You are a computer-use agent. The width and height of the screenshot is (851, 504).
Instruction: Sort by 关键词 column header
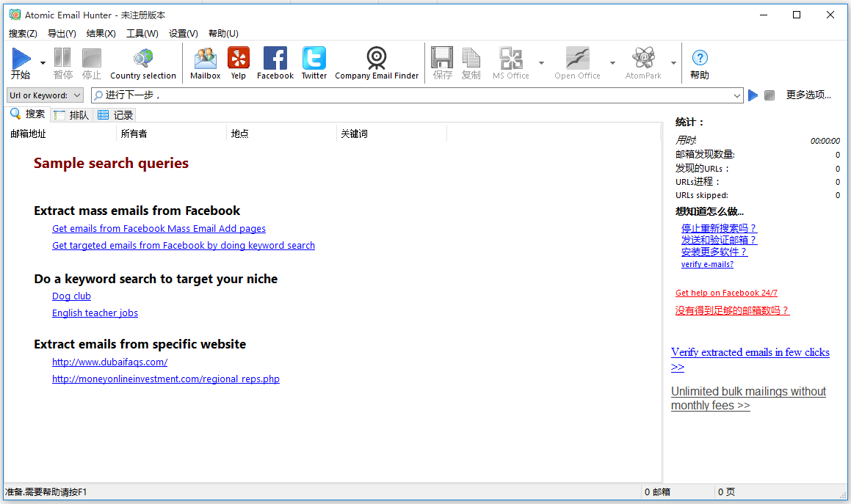[392, 134]
